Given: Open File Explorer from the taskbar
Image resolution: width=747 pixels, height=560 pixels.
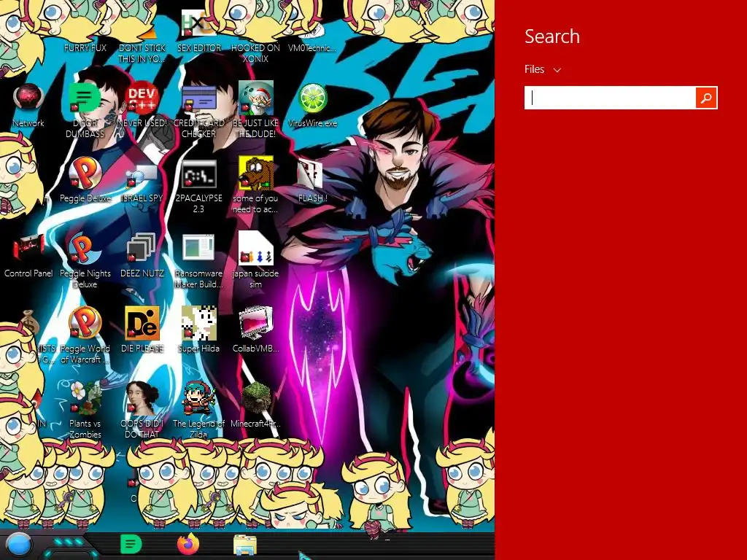Looking at the screenshot, I should pos(245,545).
